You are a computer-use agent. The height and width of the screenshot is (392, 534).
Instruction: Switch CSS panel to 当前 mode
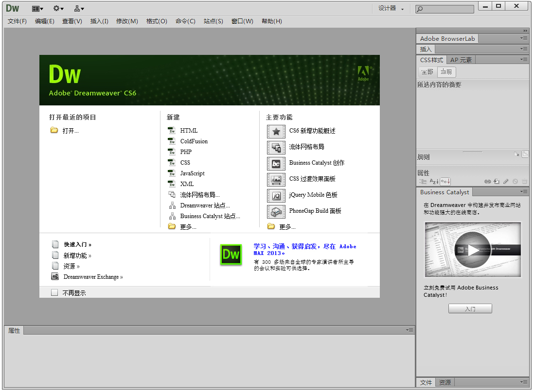(x=446, y=72)
